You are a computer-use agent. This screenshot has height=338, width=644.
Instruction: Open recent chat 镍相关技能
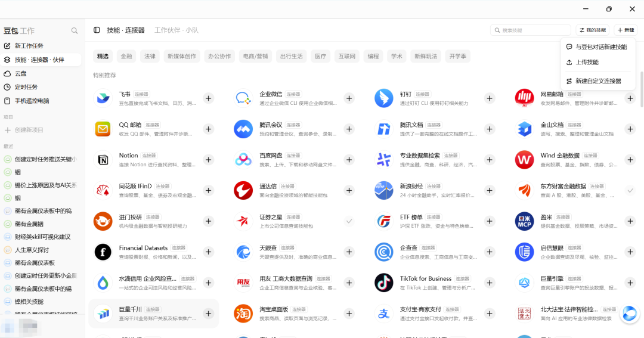(x=41, y=302)
